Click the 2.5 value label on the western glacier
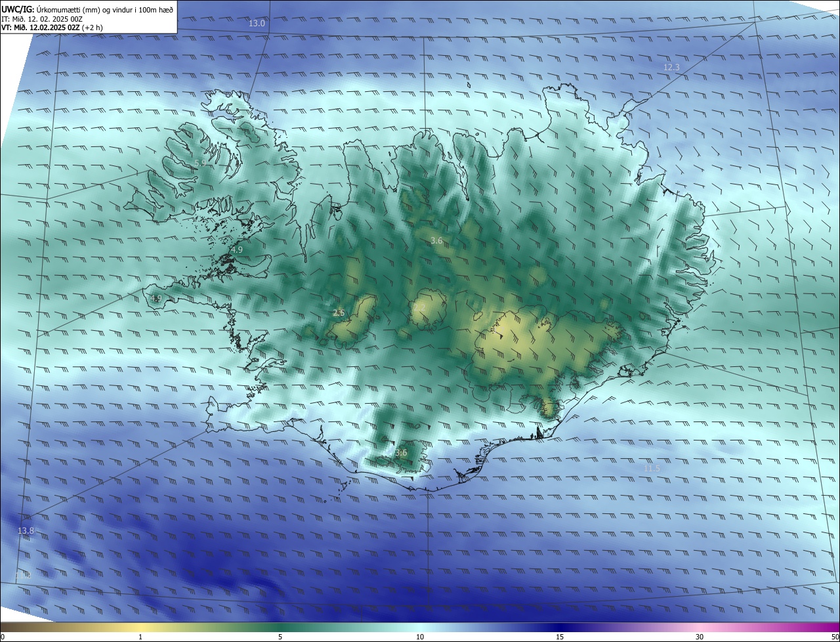Image resolution: width=840 pixels, height=642 pixels. click(339, 313)
